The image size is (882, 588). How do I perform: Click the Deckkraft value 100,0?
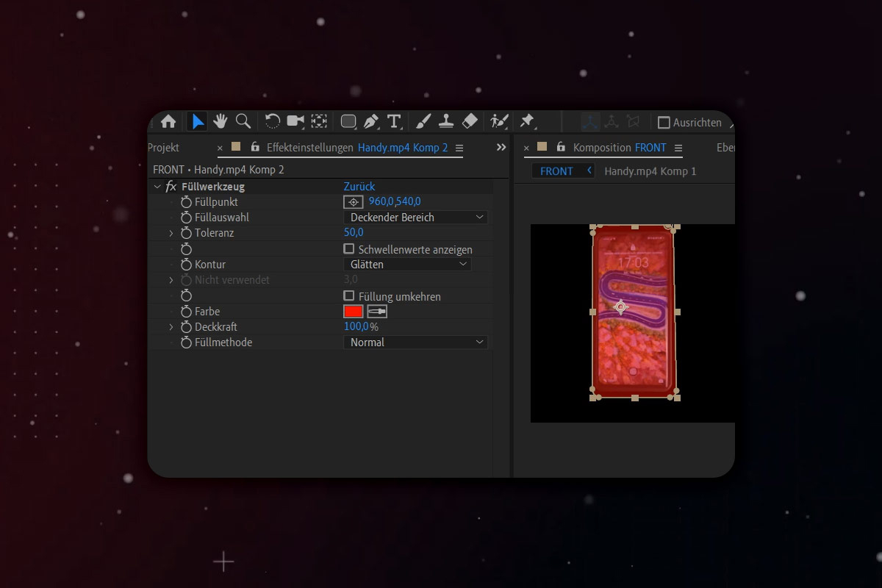356,327
